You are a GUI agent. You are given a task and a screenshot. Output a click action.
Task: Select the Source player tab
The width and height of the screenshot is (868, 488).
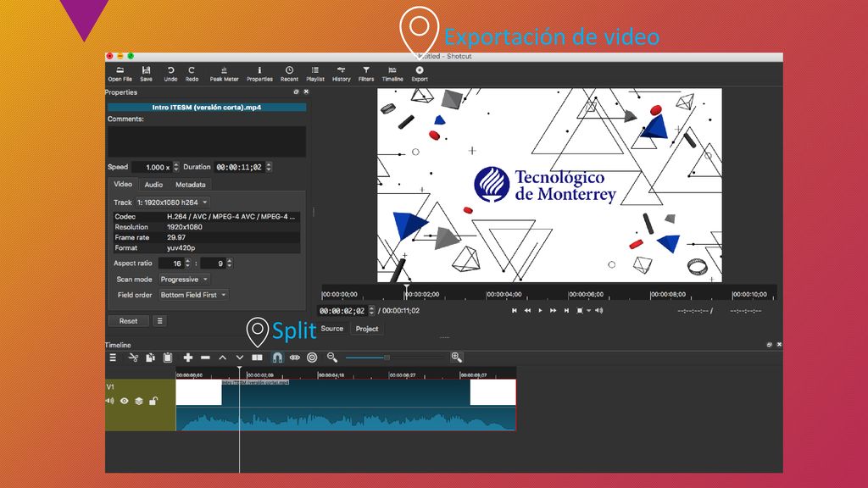[x=332, y=329]
